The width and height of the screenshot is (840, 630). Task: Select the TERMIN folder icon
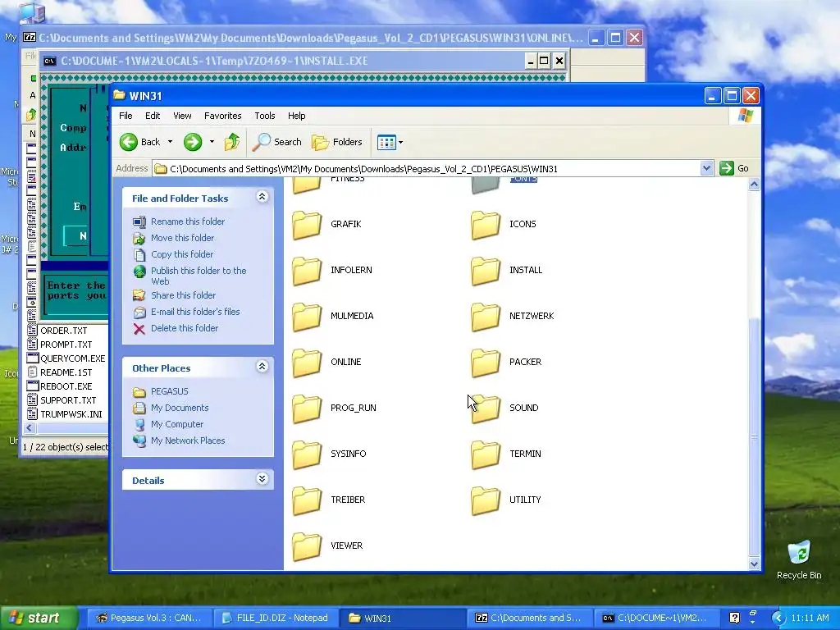click(486, 454)
